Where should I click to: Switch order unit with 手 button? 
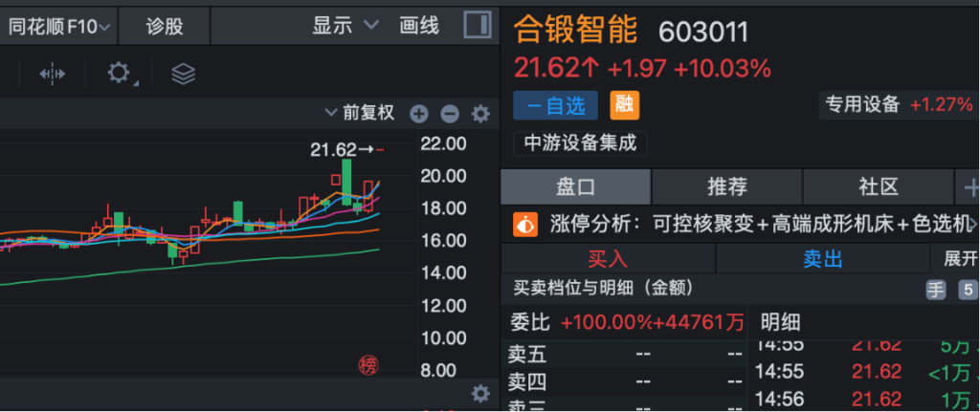point(935,290)
